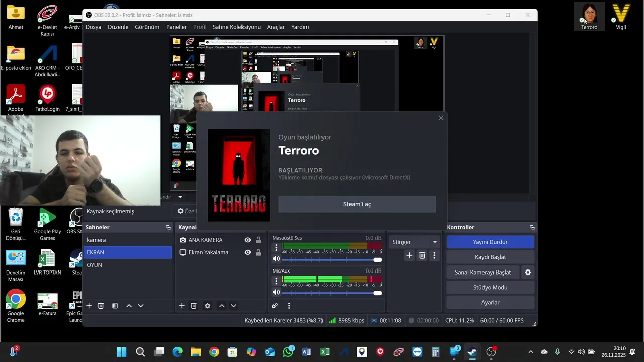Screen dimensions: 644x362
Task: Select the Ekran Yakalama source
Action: (209, 252)
